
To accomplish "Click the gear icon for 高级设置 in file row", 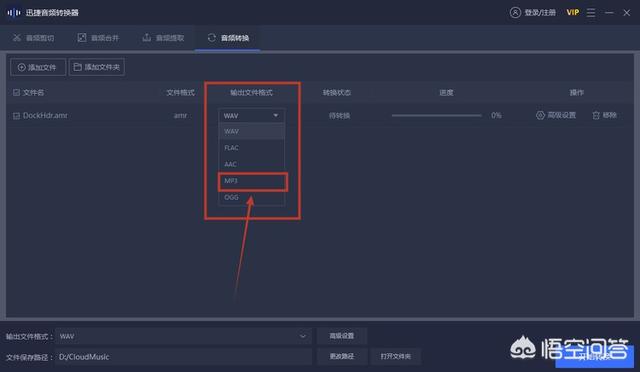I will pos(540,116).
